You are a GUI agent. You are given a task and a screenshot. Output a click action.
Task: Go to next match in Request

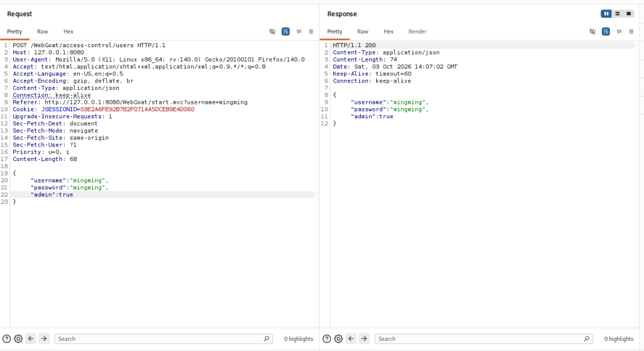44,338
